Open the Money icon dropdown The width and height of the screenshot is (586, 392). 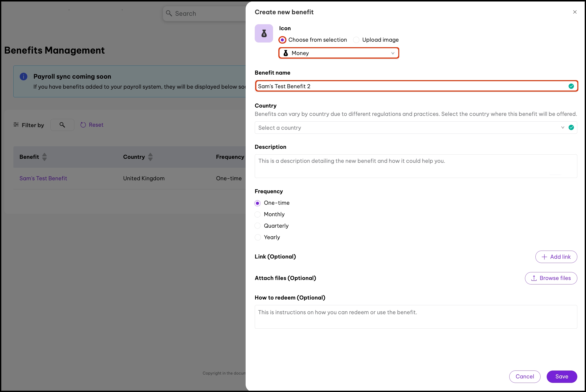tap(339, 53)
